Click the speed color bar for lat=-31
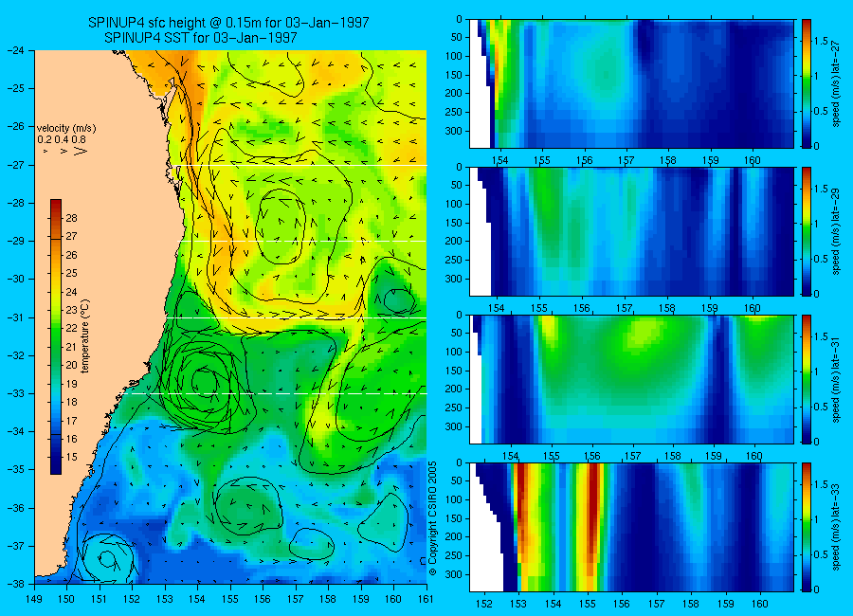The width and height of the screenshot is (853, 616). pos(806,379)
